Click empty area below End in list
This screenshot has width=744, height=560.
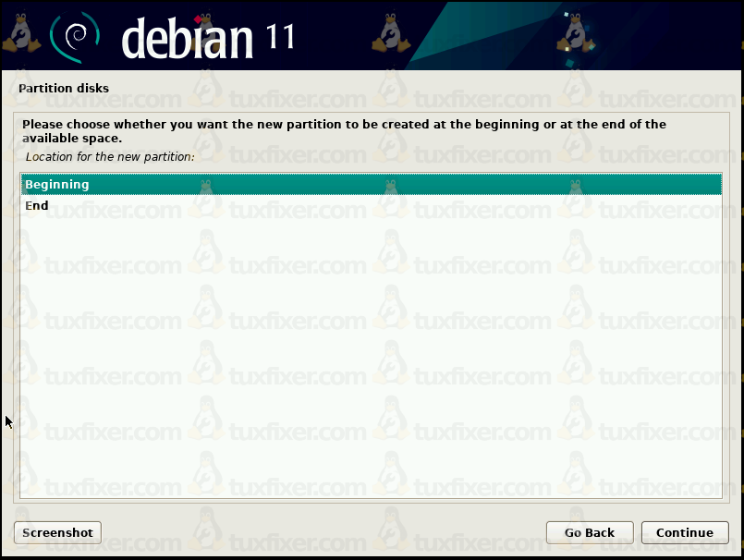tap(371, 356)
